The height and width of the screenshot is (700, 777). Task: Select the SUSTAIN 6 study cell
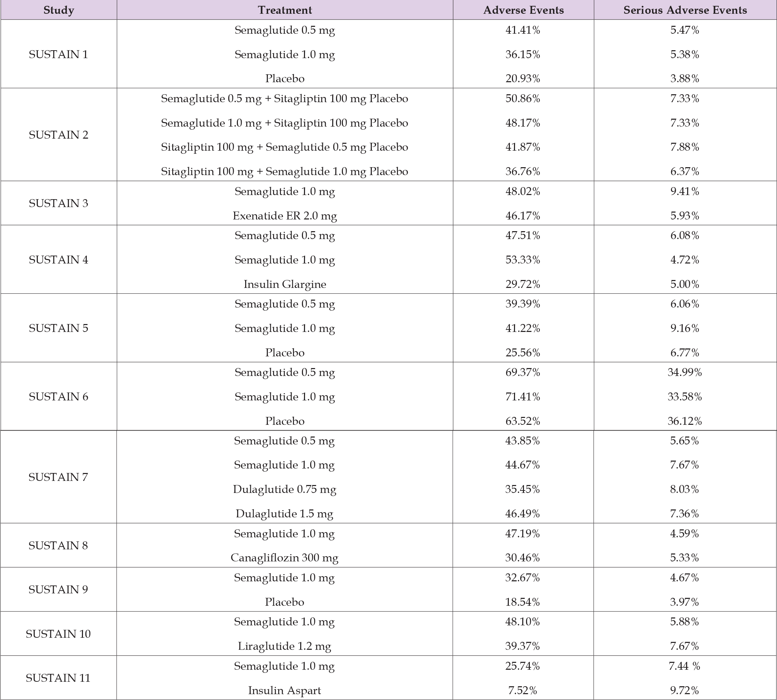click(59, 397)
